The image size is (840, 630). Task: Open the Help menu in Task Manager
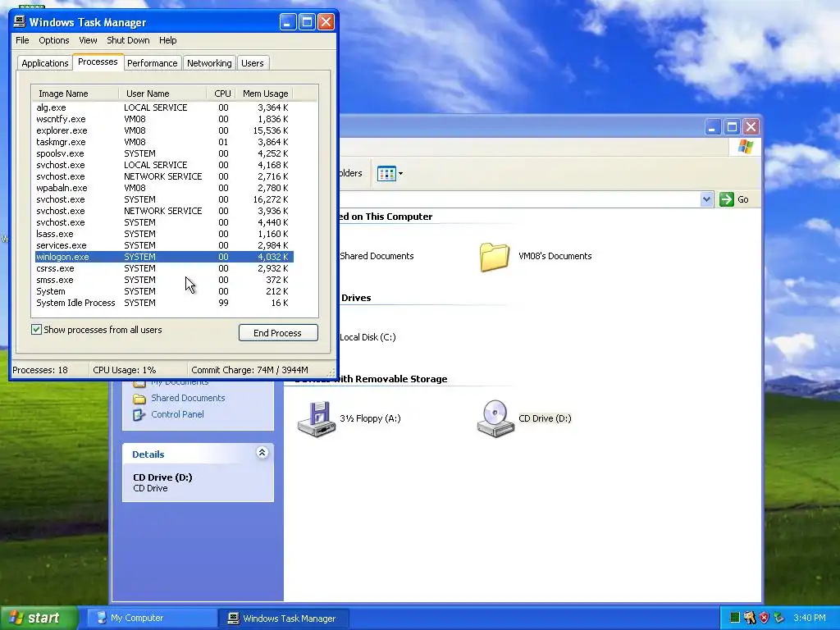tap(167, 40)
